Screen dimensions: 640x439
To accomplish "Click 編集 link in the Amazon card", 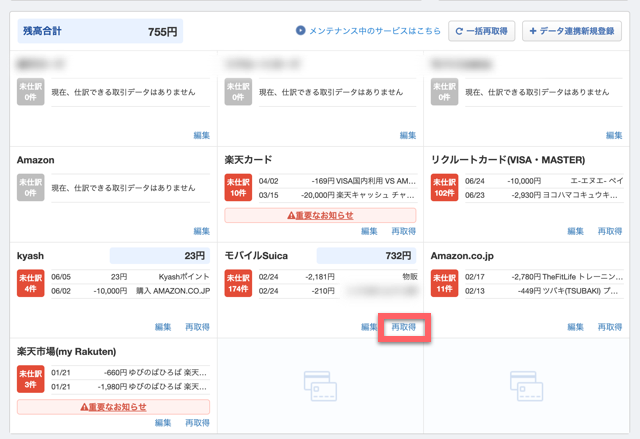I will (202, 231).
